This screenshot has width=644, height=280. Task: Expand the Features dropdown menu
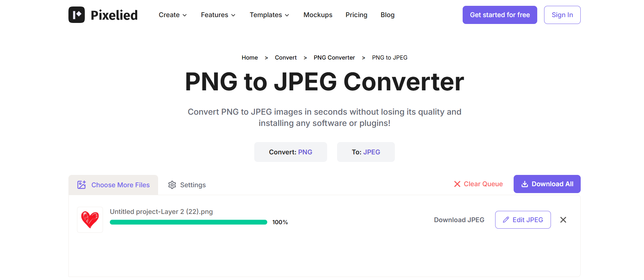tap(218, 15)
